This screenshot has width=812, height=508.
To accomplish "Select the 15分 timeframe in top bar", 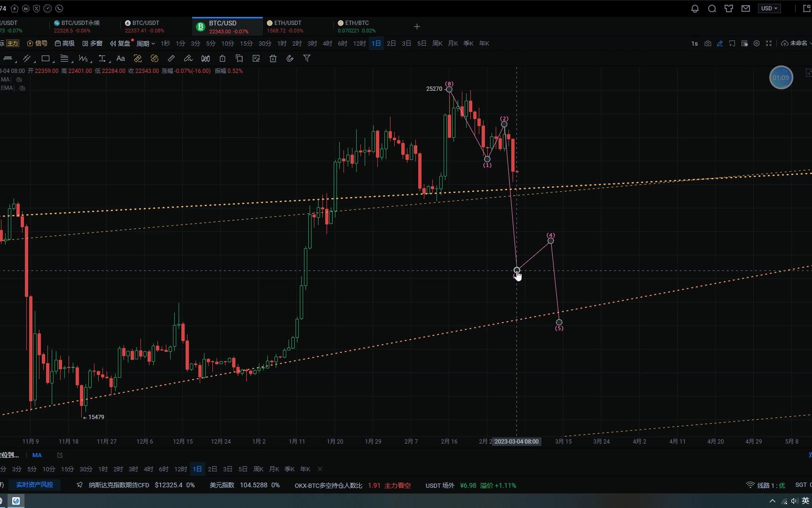I will click(246, 43).
